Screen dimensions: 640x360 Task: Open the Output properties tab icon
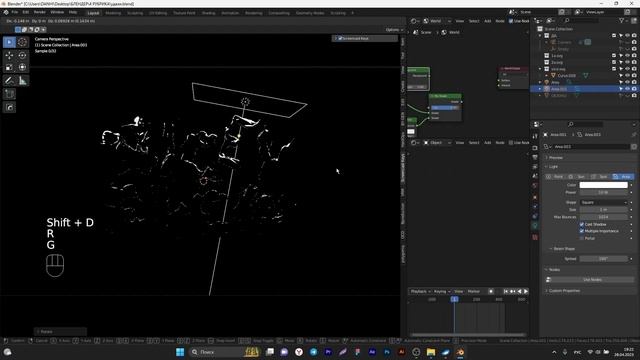click(535, 157)
